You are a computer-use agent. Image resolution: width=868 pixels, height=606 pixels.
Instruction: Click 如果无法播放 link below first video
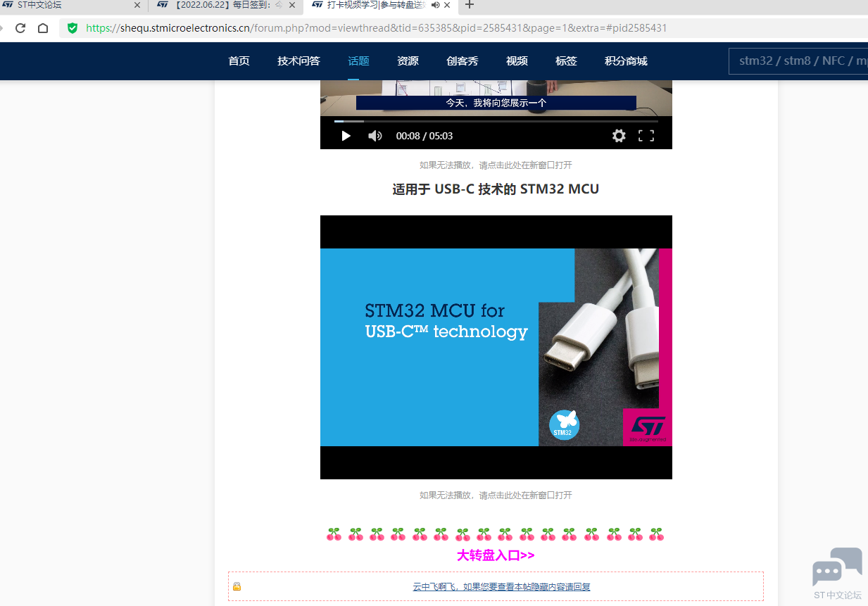coord(496,165)
